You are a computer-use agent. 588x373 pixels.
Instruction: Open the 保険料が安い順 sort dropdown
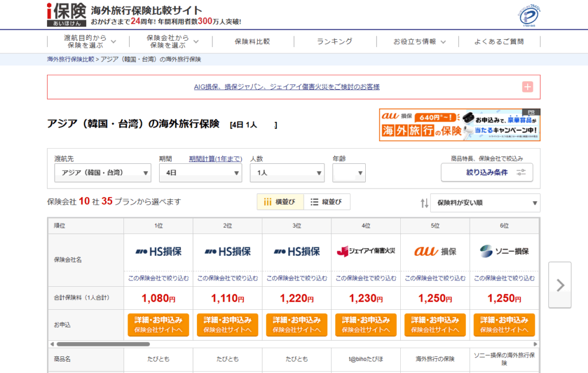pyautogui.click(x=485, y=203)
